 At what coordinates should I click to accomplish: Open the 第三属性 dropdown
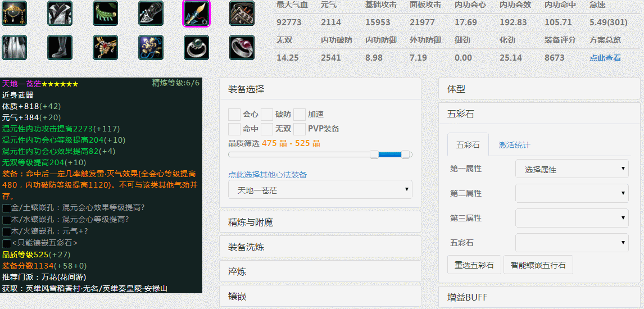coord(572,218)
